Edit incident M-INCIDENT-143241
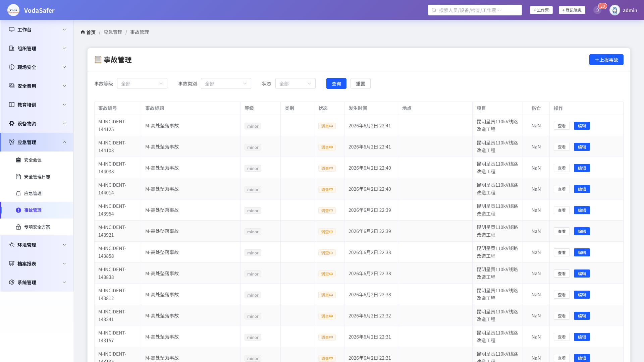Screen dimensions: 644x362 (x=582, y=316)
